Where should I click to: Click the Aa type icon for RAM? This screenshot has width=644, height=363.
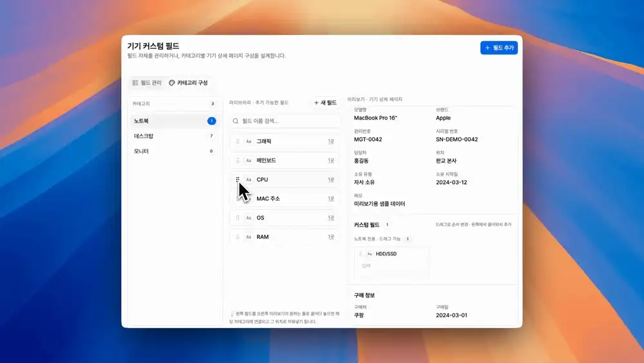(249, 237)
